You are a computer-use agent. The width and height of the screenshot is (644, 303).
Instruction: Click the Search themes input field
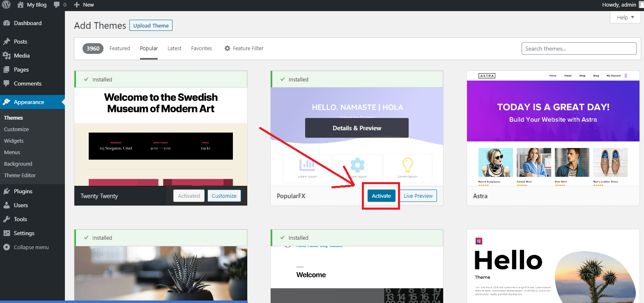(579, 49)
